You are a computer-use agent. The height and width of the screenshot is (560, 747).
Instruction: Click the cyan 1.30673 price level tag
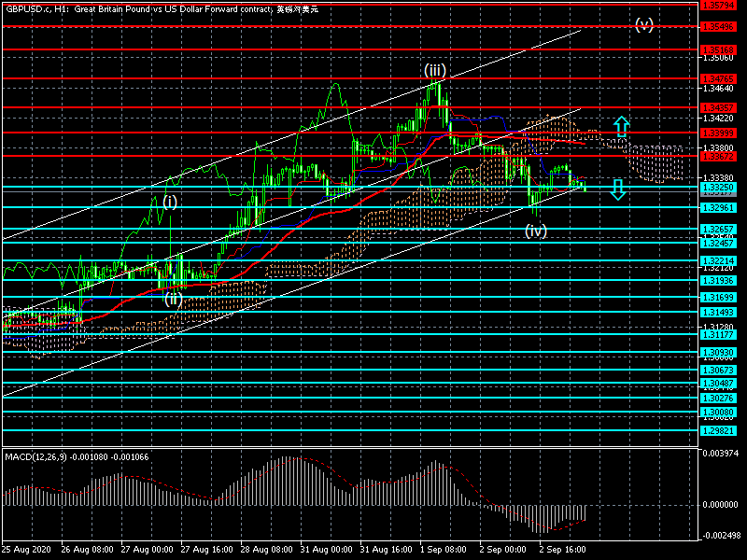[x=718, y=370]
